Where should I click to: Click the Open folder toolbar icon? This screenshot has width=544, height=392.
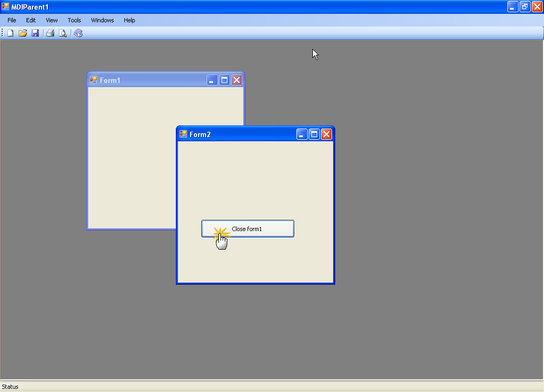point(23,33)
